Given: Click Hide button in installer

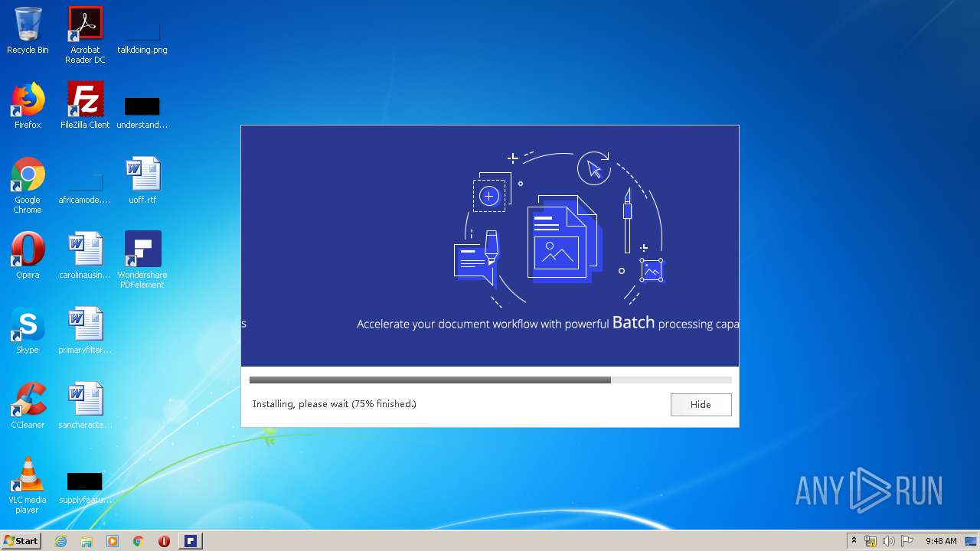Looking at the screenshot, I should [x=701, y=404].
